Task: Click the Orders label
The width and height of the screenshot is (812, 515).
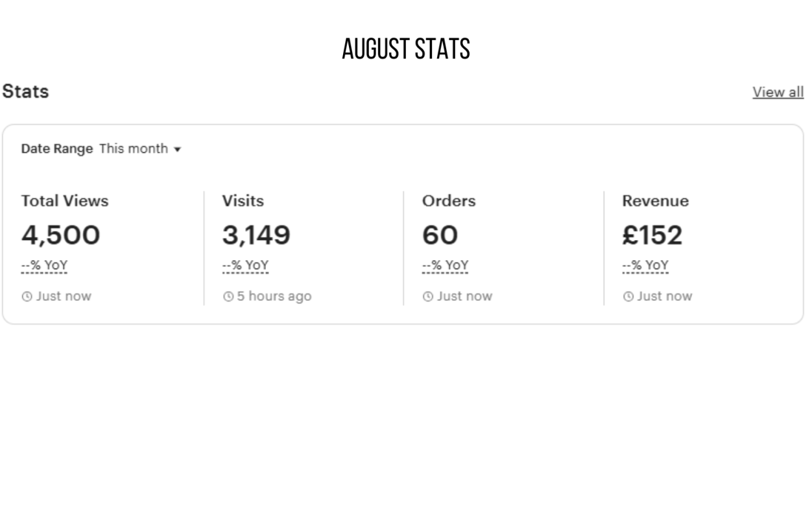Action: point(449,201)
